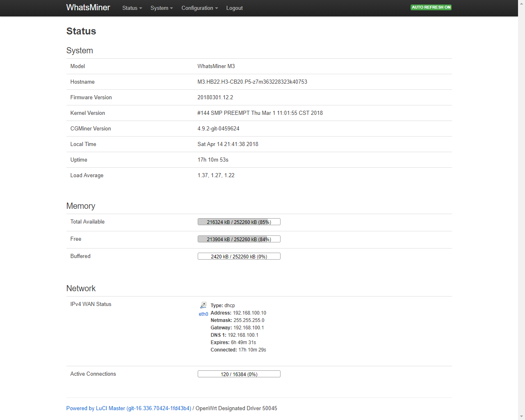Viewport: 525px width, 420px height.
Task: Click the local time Sat Apr 14 21:41:38 2018
Action: click(228, 144)
